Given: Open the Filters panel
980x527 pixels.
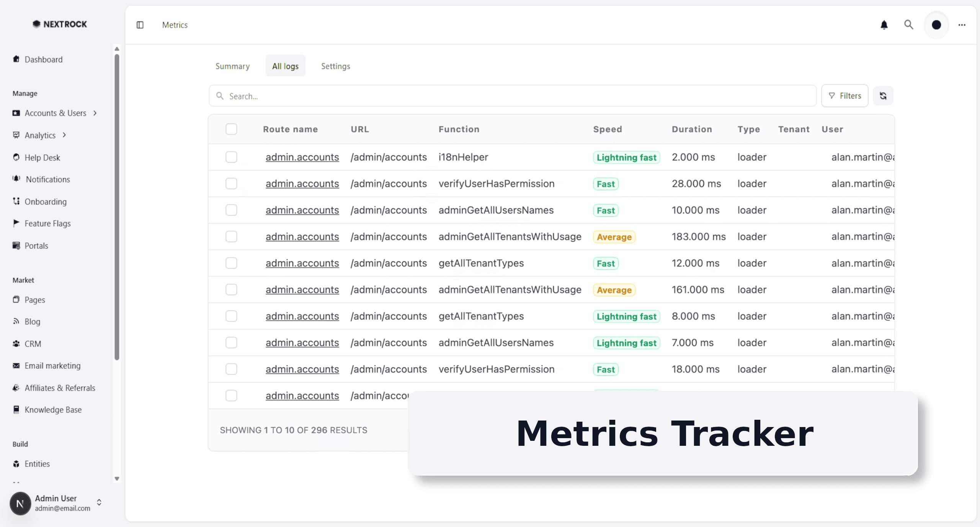Looking at the screenshot, I should point(844,95).
